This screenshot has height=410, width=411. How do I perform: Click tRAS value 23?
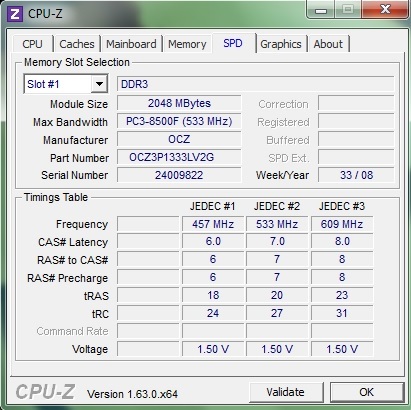(342, 296)
